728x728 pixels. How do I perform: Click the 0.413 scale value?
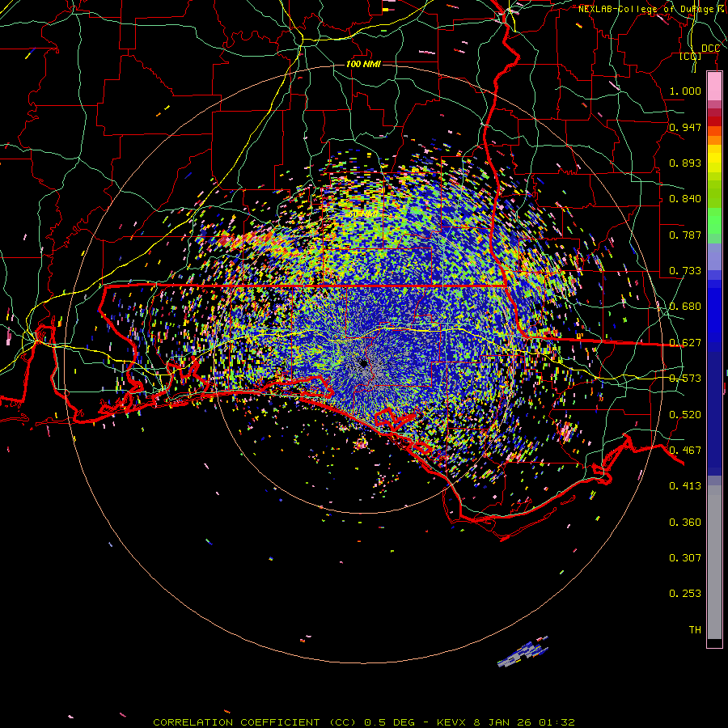tap(685, 486)
